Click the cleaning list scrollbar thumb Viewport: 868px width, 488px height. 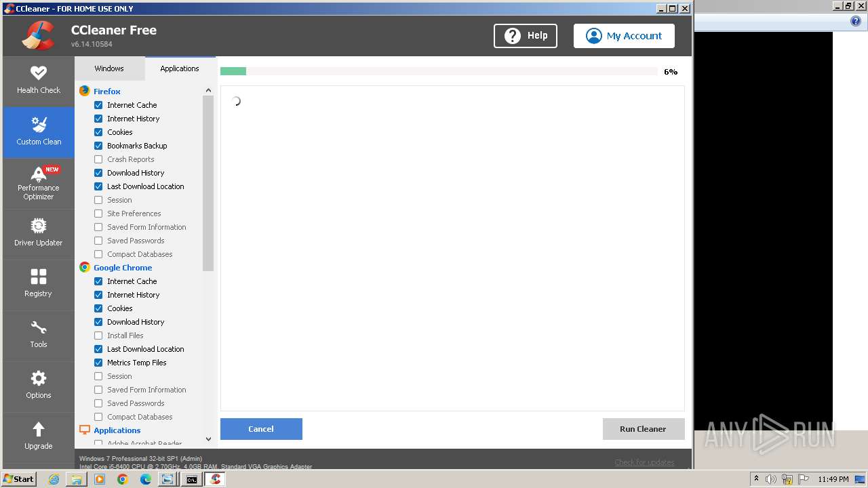(x=208, y=183)
